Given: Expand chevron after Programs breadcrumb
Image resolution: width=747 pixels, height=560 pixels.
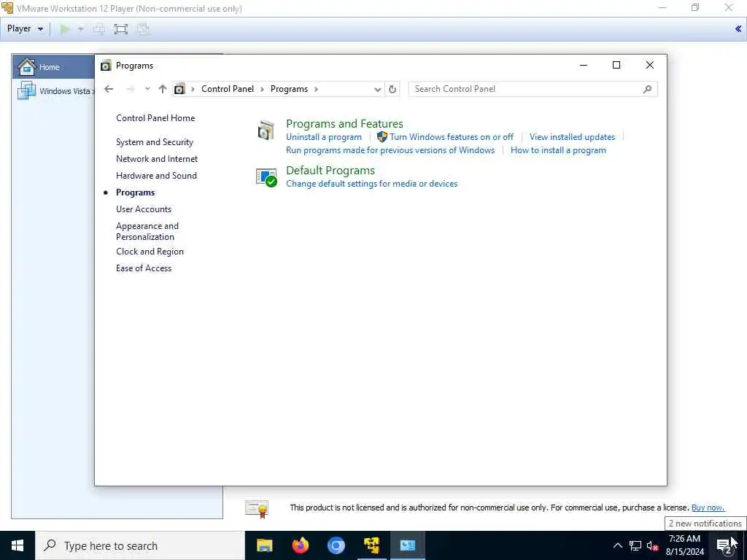Looking at the screenshot, I should [316, 89].
